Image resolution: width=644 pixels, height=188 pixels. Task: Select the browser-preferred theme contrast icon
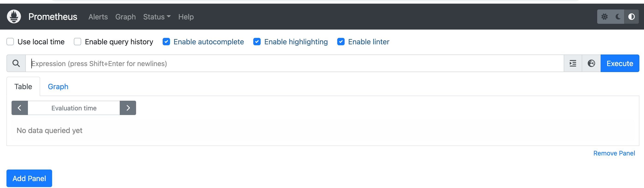point(631,17)
